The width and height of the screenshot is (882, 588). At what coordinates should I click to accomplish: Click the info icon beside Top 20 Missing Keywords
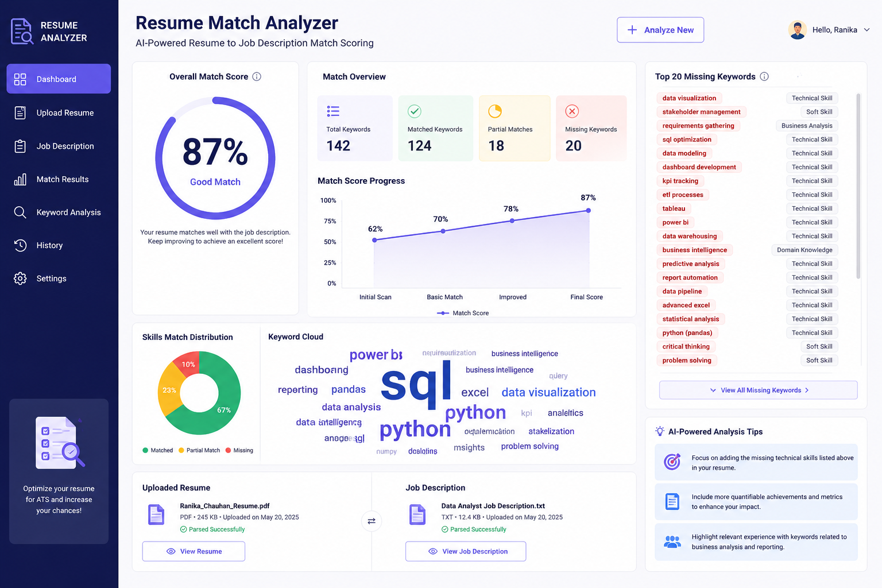coord(764,76)
